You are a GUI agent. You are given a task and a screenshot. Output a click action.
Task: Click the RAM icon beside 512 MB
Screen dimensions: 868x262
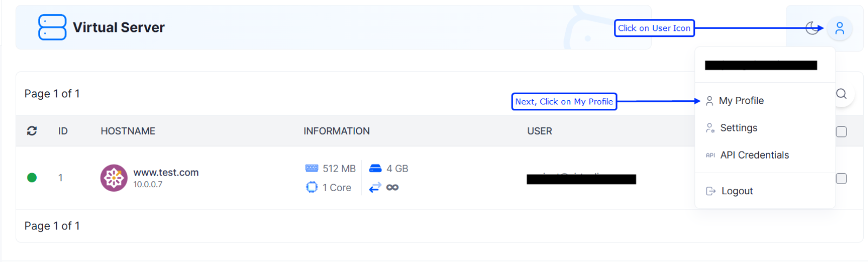click(x=312, y=168)
